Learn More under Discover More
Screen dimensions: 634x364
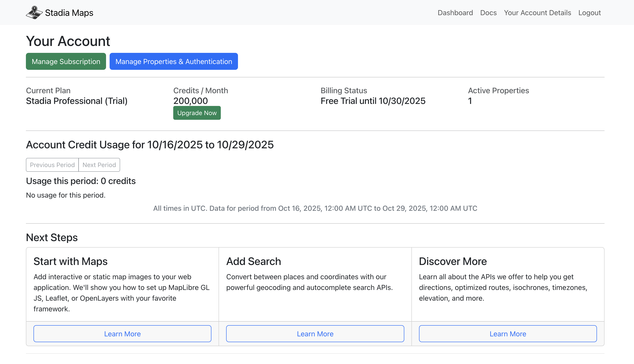click(x=508, y=334)
